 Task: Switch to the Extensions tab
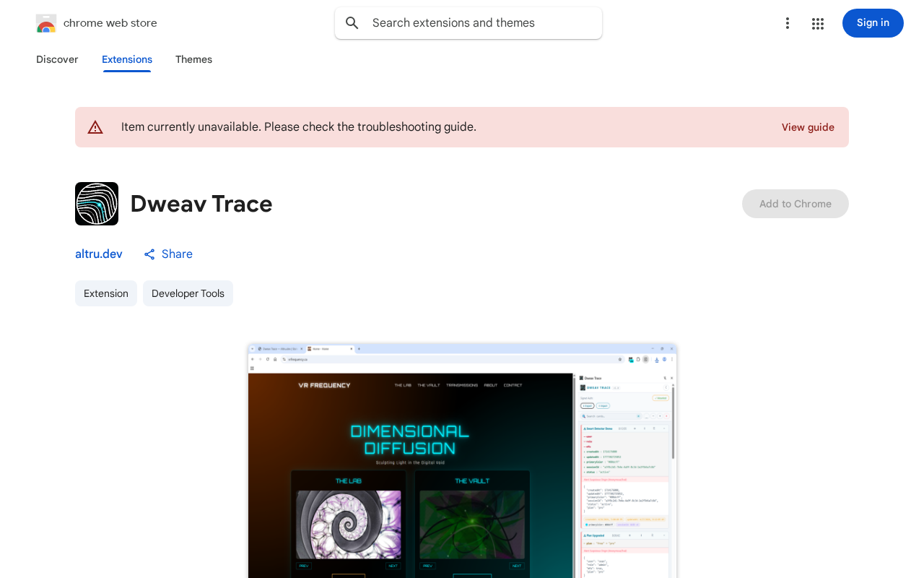point(127,59)
